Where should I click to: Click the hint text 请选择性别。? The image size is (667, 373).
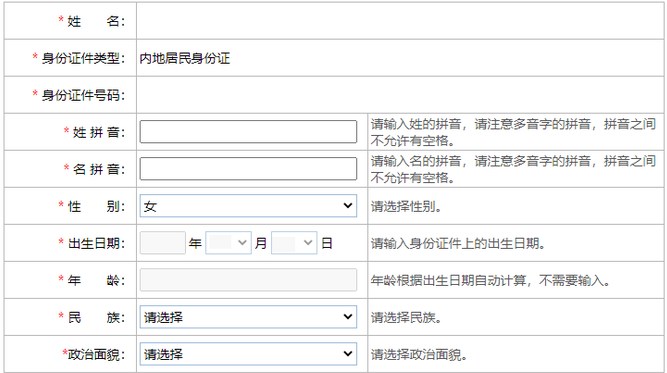[406, 207]
